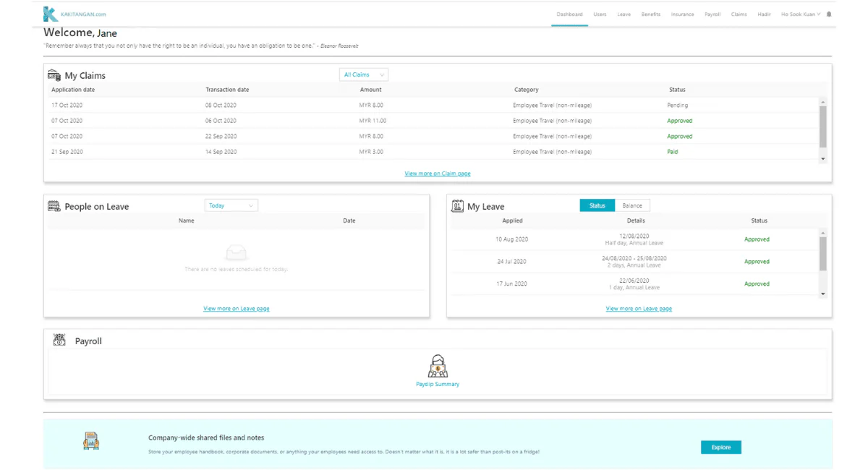Expand the Ho Sook Kuan user menu

pos(801,14)
